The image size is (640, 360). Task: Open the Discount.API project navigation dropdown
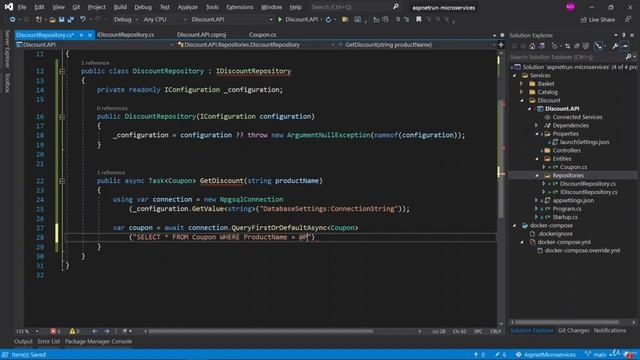tap(94, 44)
